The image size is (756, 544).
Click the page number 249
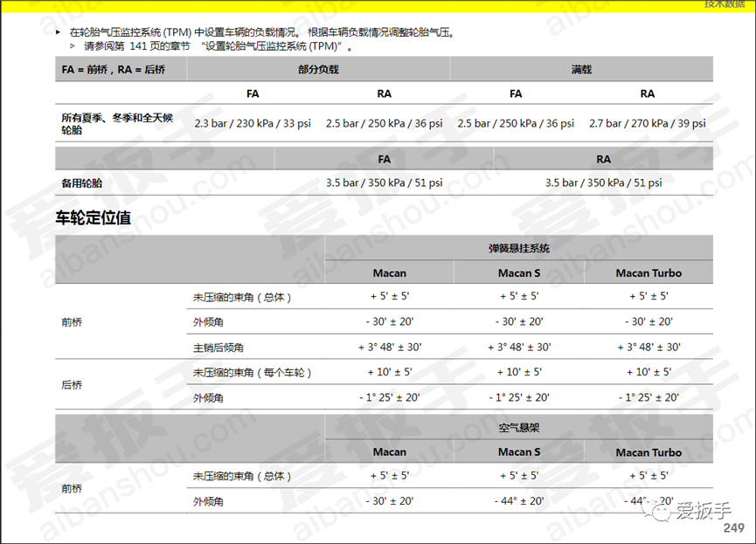(734, 528)
